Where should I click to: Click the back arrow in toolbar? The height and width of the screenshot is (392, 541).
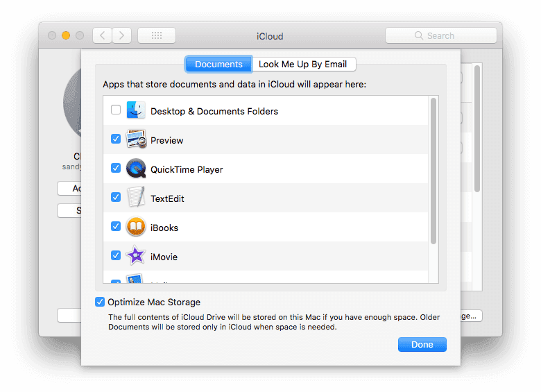(x=102, y=35)
